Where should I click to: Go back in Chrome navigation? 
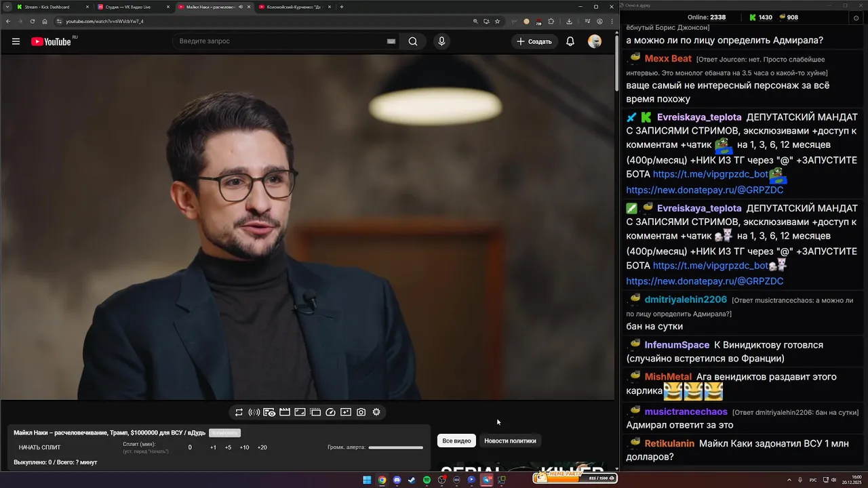[7, 21]
